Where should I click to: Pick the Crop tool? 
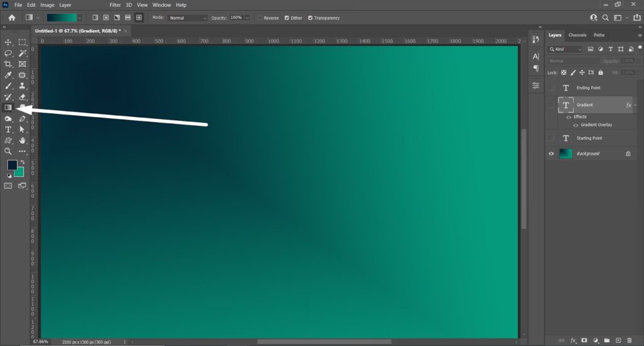point(9,64)
